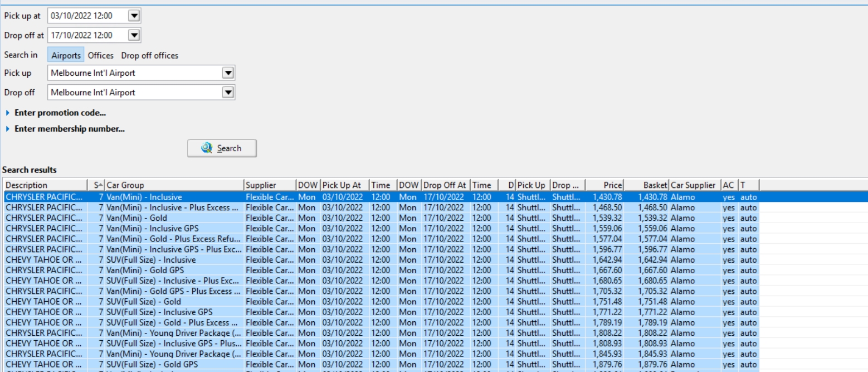This screenshot has width=868, height=372.
Task: Click price 1,680.65 in Price column
Action: pos(607,281)
